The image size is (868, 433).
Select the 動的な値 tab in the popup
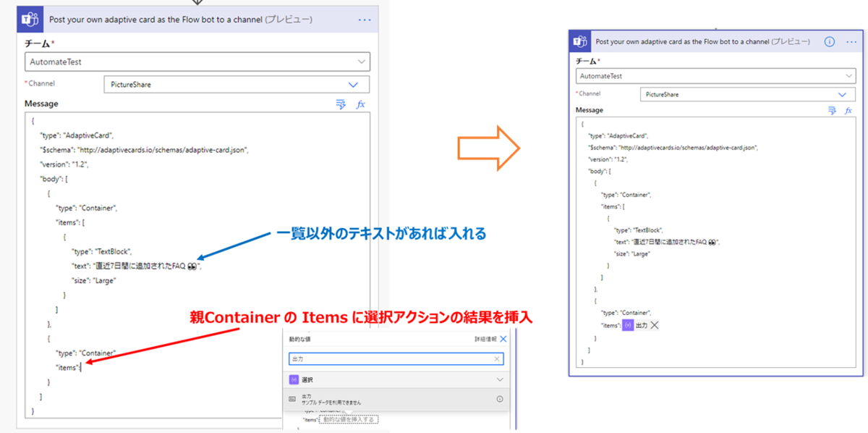(x=299, y=339)
